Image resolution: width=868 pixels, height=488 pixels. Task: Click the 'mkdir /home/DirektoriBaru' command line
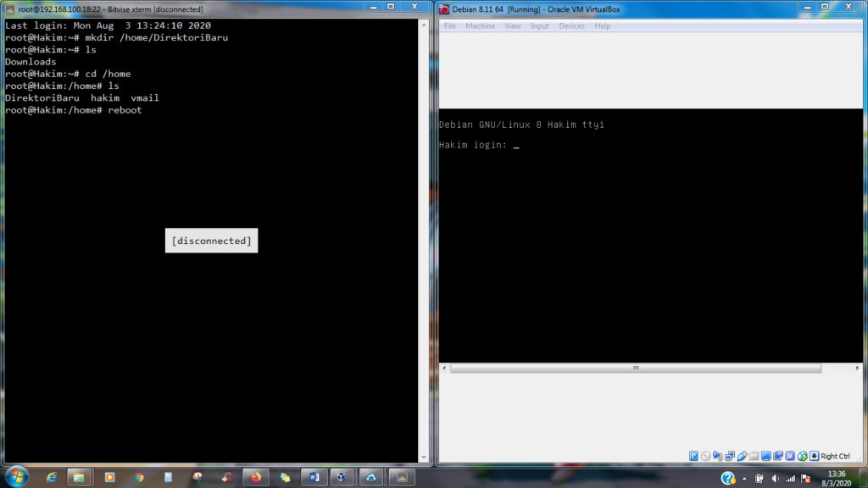[x=156, y=37]
